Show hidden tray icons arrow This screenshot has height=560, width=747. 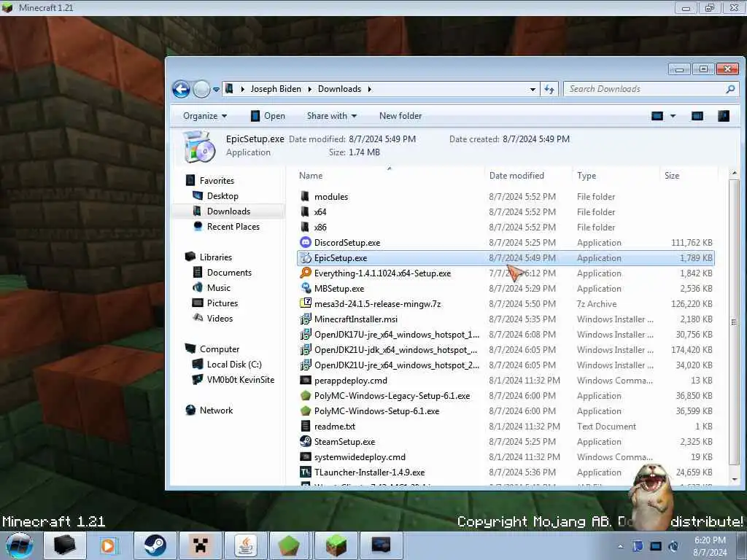coord(620,547)
